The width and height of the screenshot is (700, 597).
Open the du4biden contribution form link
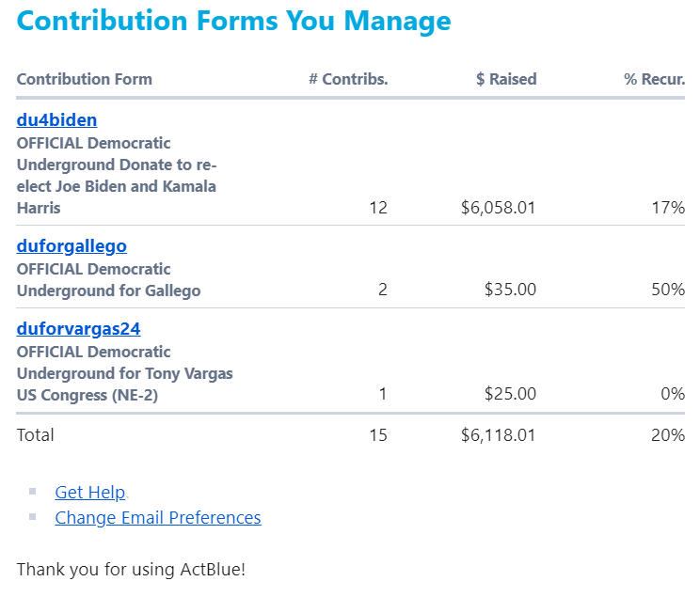tap(56, 120)
